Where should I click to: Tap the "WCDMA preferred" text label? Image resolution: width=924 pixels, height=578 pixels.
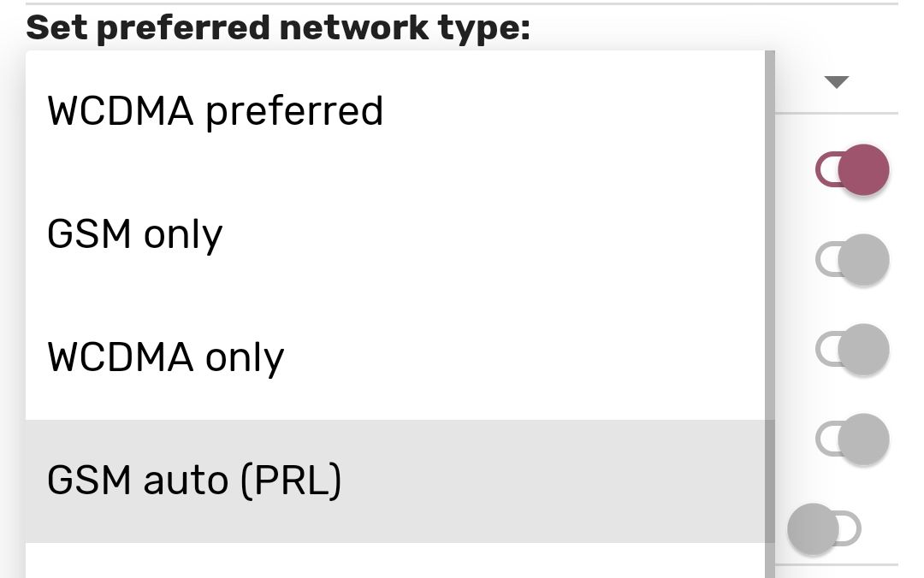coord(216,112)
